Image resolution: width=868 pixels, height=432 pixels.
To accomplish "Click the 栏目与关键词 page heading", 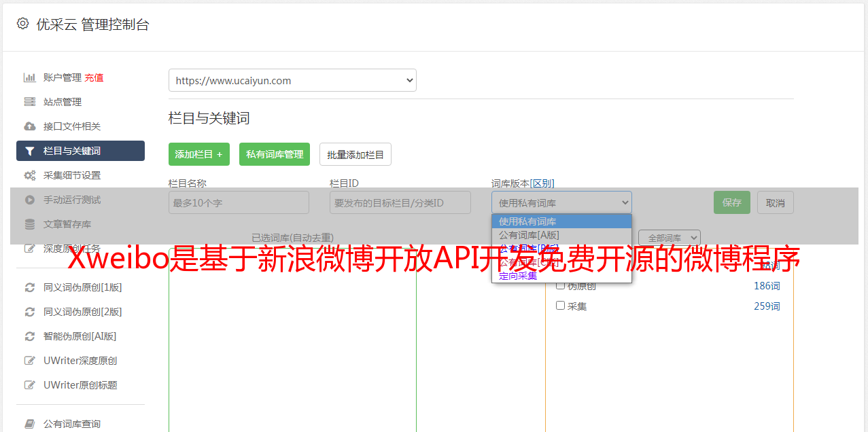I will coord(209,118).
